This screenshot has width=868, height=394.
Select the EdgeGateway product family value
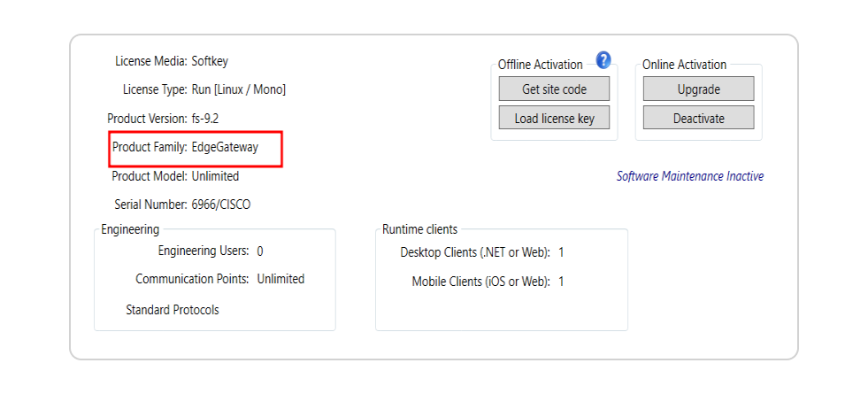225,147
